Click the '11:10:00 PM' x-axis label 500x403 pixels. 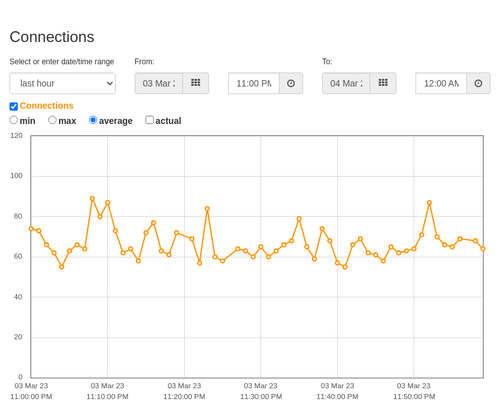pos(107,397)
